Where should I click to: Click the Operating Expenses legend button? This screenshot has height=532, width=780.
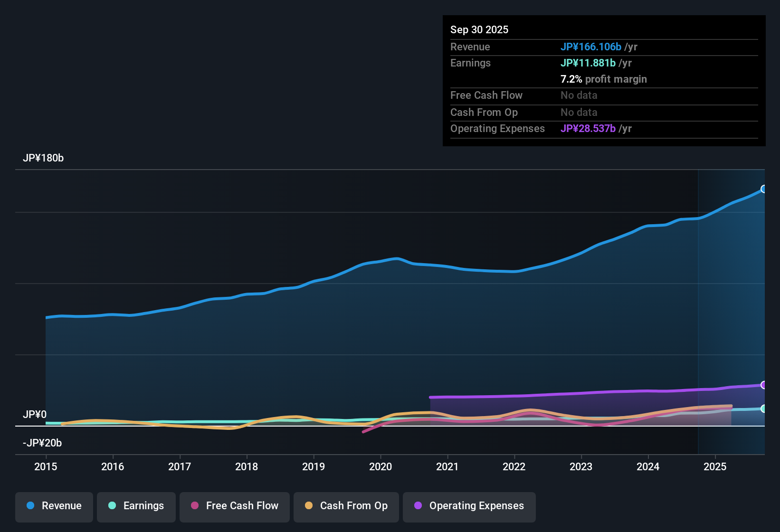(x=469, y=506)
